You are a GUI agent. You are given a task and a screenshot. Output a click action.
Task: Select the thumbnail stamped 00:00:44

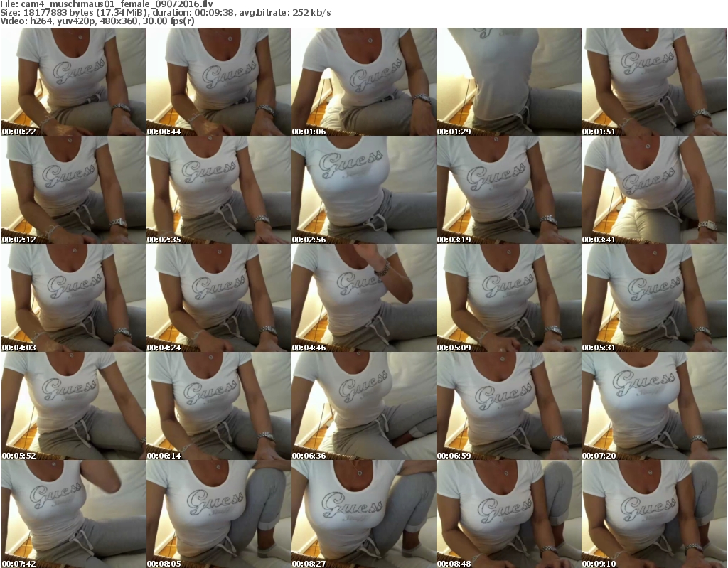(219, 82)
